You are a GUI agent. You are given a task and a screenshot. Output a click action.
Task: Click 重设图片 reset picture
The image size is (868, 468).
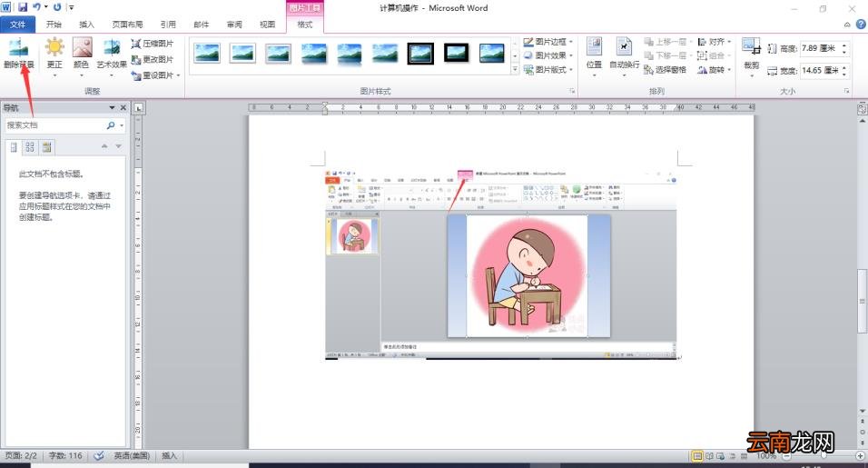153,75
